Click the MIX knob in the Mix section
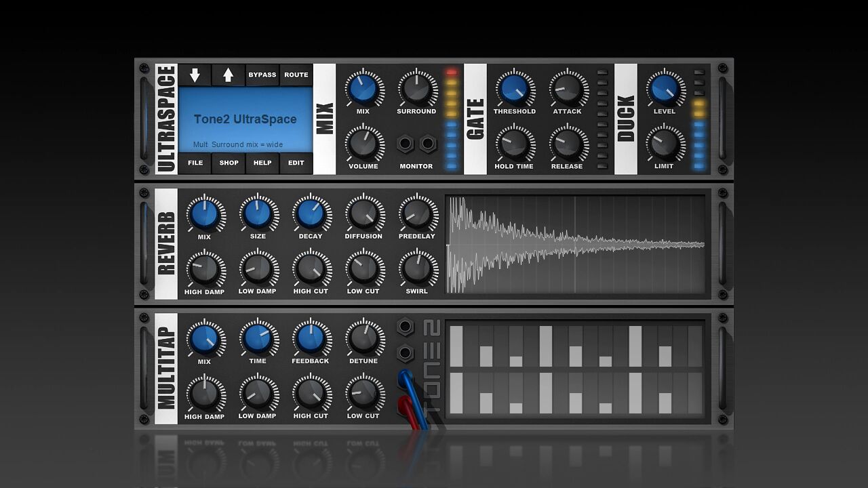868x488 pixels. pyautogui.click(x=363, y=88)
